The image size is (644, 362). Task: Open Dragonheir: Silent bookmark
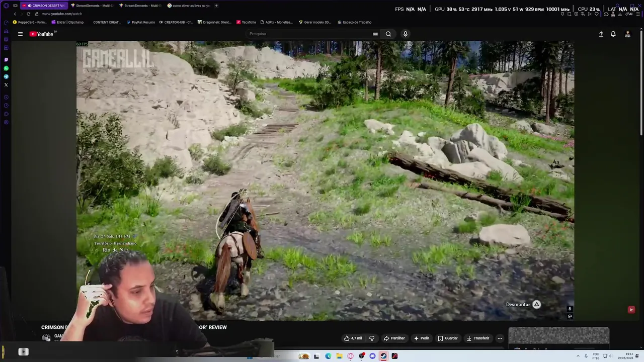(x=215, y=22)
